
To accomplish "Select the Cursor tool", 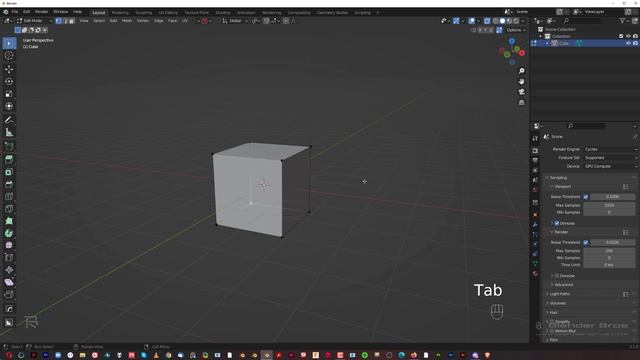I will click(x=9, y=56).
